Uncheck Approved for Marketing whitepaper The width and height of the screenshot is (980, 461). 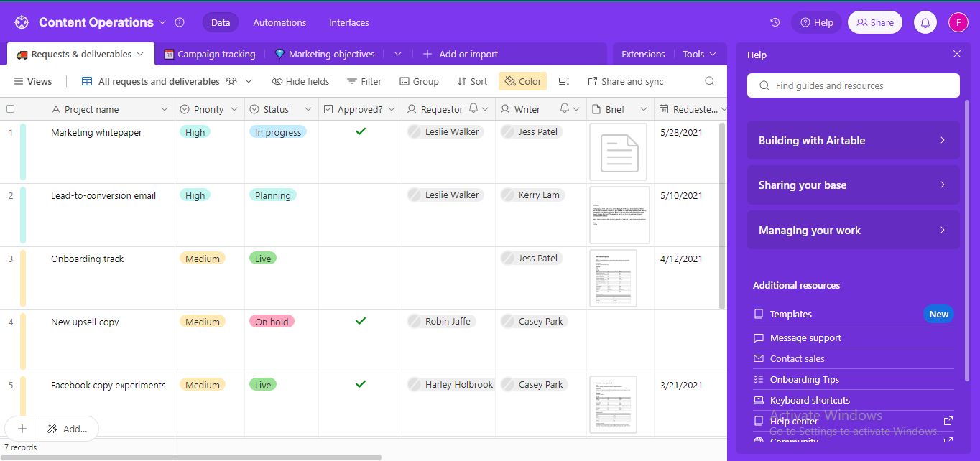pyautogui.click(x=360, y=131)
